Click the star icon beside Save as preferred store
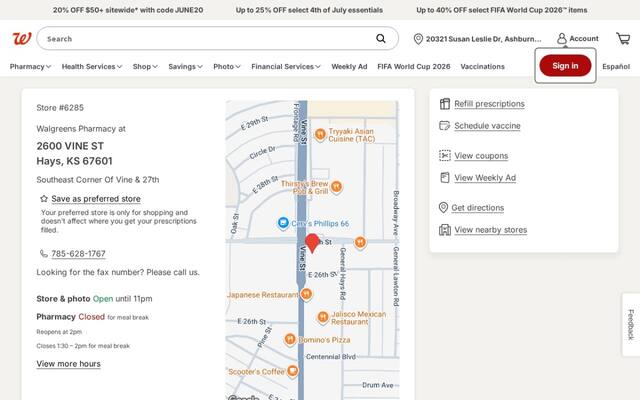640x400 pixels. [x=44, y=199]
